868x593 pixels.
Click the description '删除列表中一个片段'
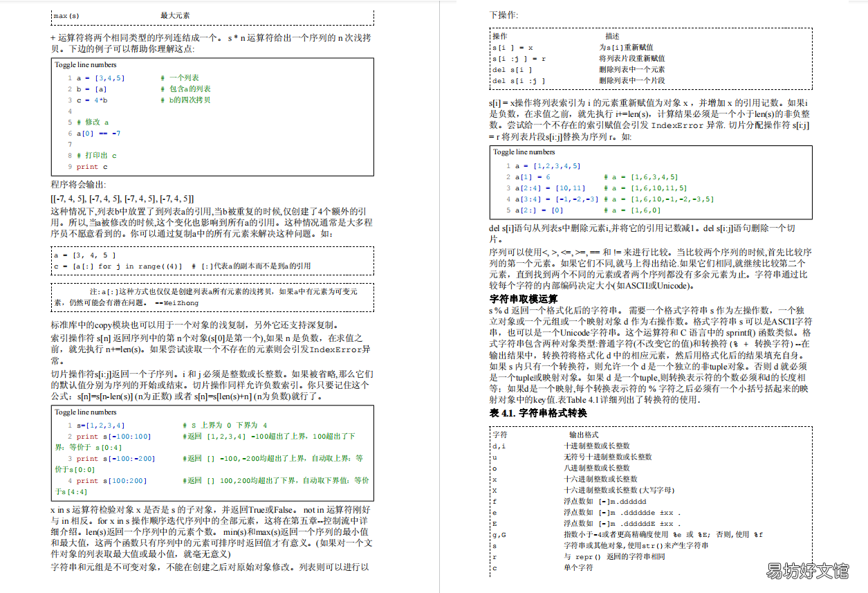632,80
